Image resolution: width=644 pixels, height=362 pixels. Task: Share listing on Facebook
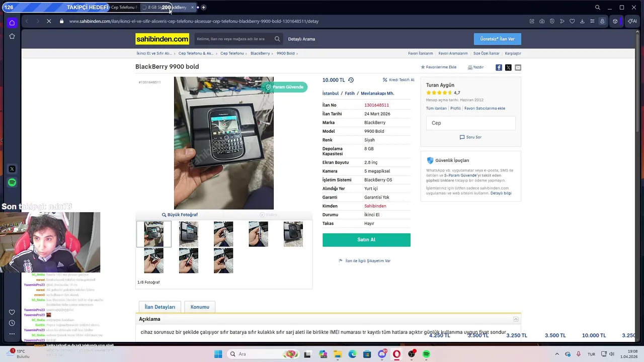tap(499, 67)
